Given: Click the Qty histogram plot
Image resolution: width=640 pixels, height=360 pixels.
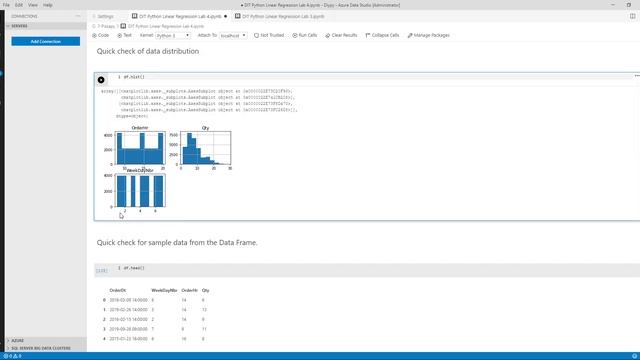Looking at the screenshot, I should click(205, 148).
